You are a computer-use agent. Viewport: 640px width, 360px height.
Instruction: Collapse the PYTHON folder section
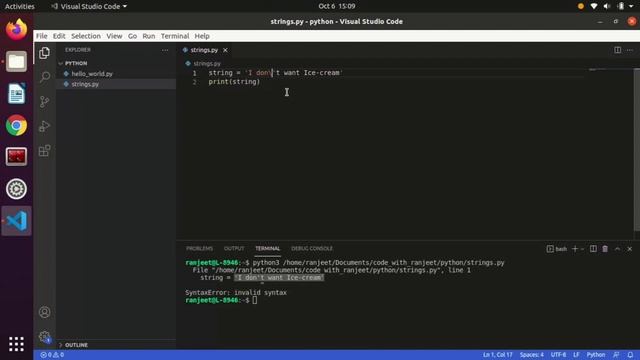point(76,63)
